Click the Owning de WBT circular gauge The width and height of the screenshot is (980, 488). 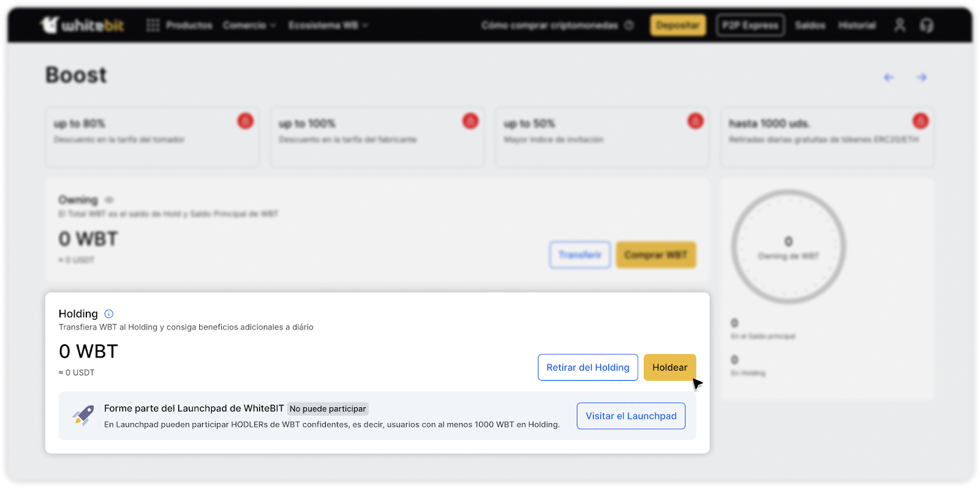[788, 247]
